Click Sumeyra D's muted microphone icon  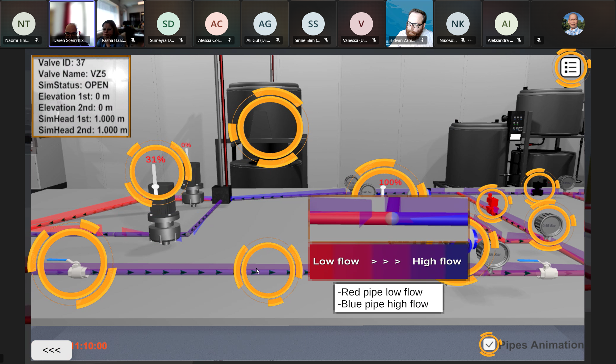(x=181, y=40)
